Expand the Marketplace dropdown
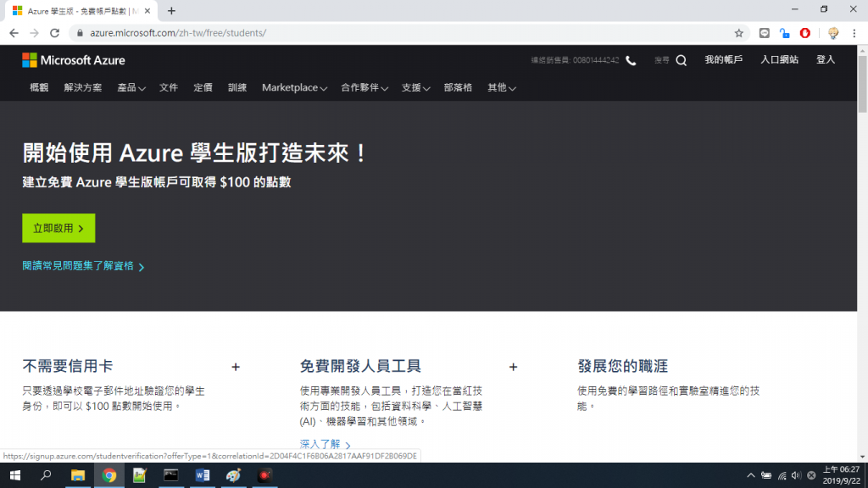 pyautogui.click(x=294, y=87)
